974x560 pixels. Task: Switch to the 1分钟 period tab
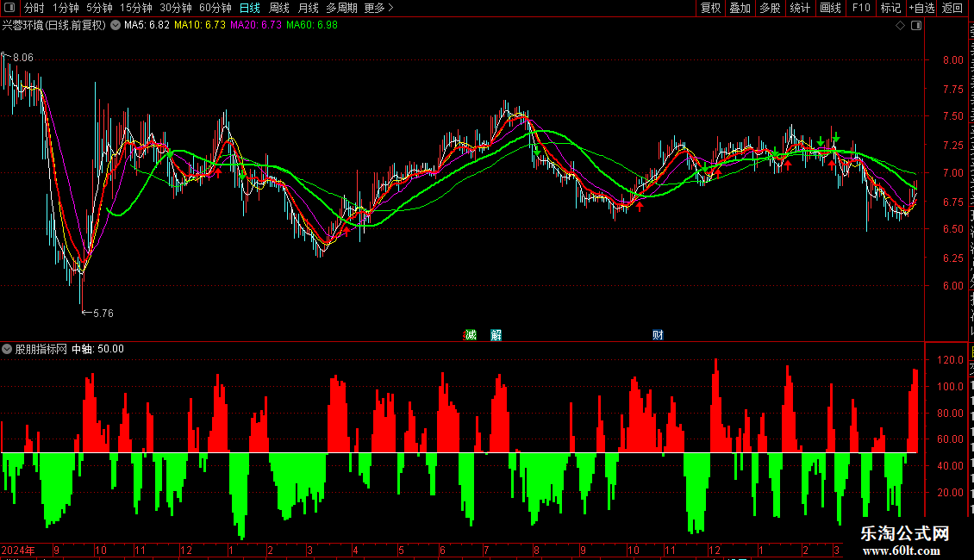click(x=66, y=8)
